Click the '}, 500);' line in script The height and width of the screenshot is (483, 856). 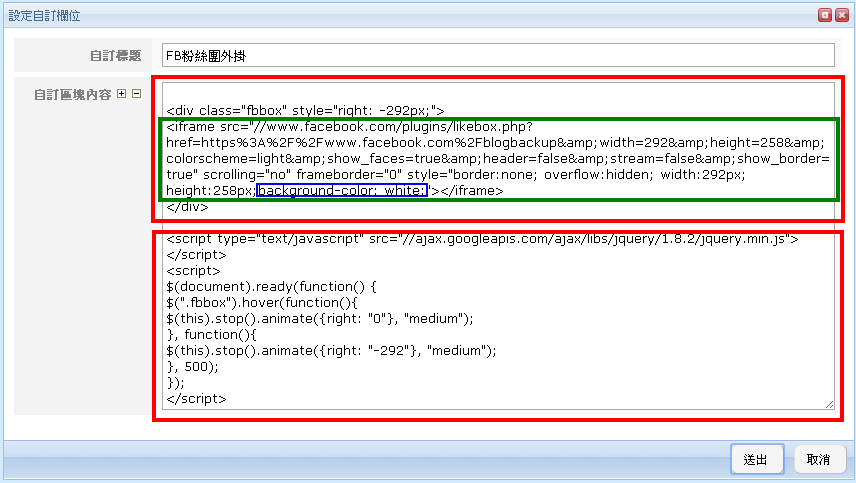point(192,367)
